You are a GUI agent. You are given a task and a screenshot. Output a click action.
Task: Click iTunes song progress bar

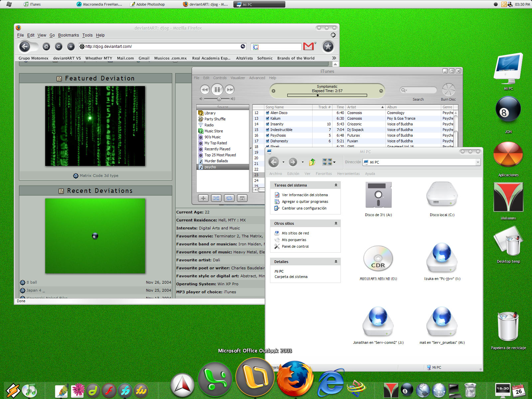327,95
